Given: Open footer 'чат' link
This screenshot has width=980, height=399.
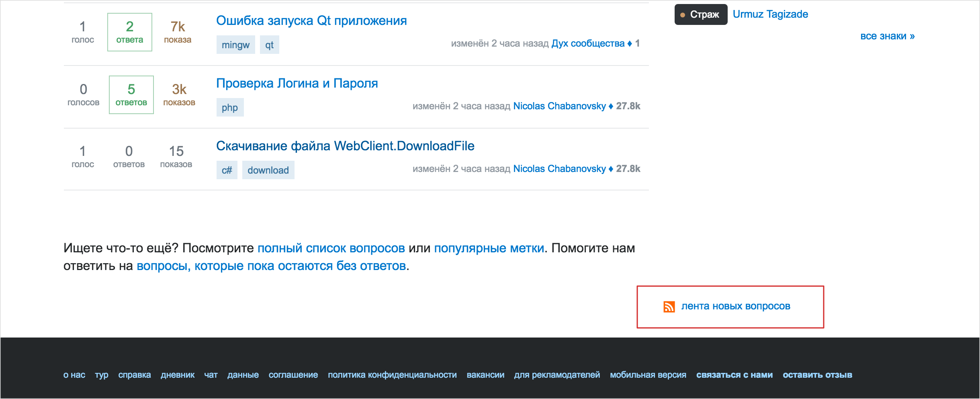Looking at the screenshot, I should coord(211,375).
